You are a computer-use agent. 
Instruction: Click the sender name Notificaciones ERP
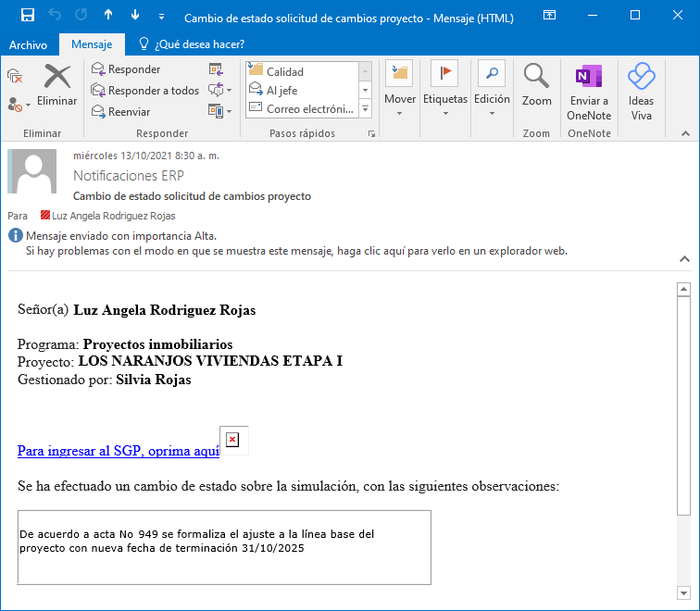[x=129, y=176]
